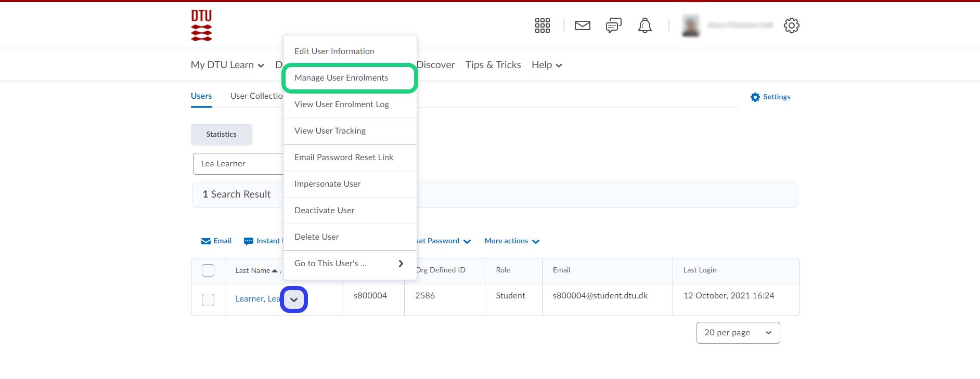Open message alerts envelope icon
The width and height of the screenshot is (980, 379).
(x=582, y=25)
